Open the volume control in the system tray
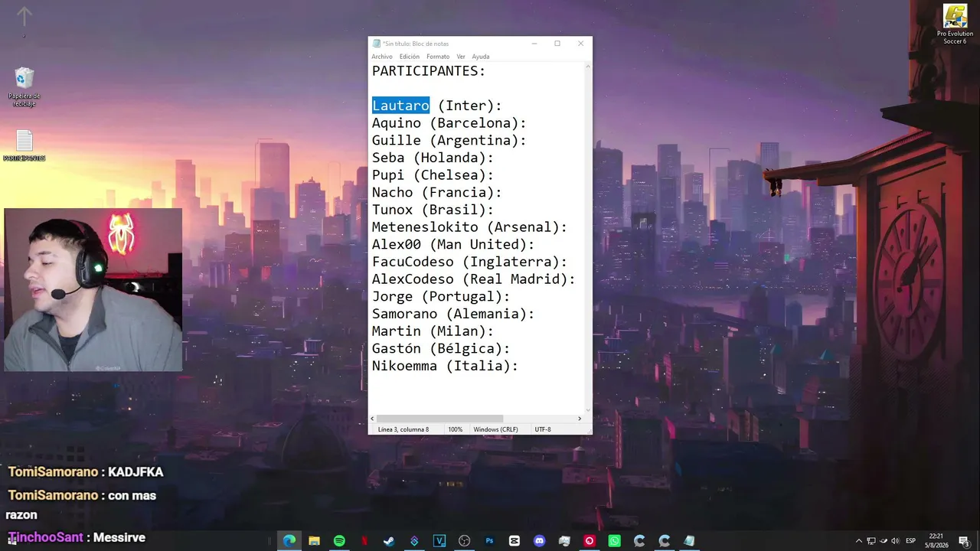Viewport: 980px width, 551px height. click(x=895, y=541)
